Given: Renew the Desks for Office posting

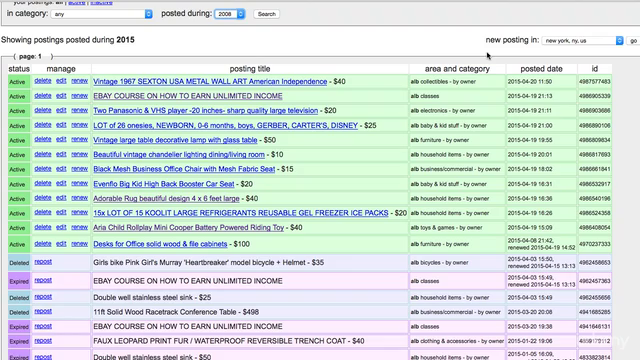Looking at the screenshot, I should [80, 244].
